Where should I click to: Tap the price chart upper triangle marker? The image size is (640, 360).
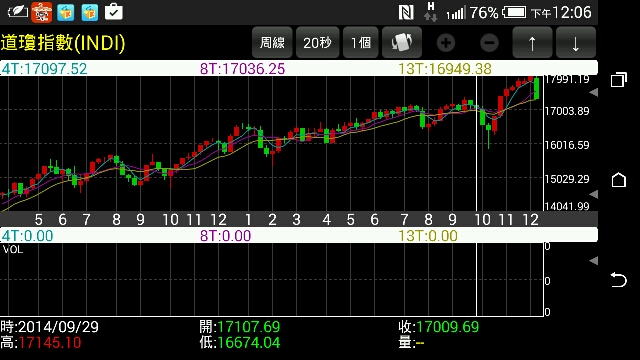pos(594,92)
